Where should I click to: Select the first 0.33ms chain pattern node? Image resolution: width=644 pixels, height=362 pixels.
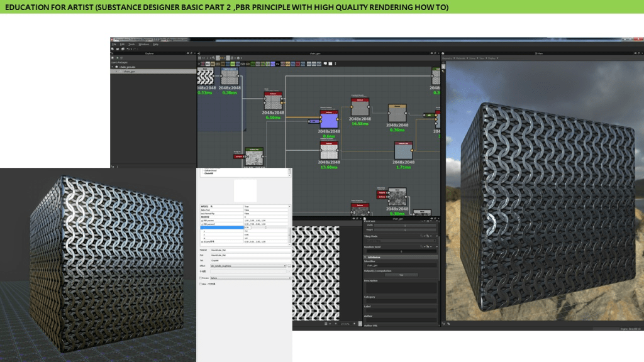coord(205,77)
